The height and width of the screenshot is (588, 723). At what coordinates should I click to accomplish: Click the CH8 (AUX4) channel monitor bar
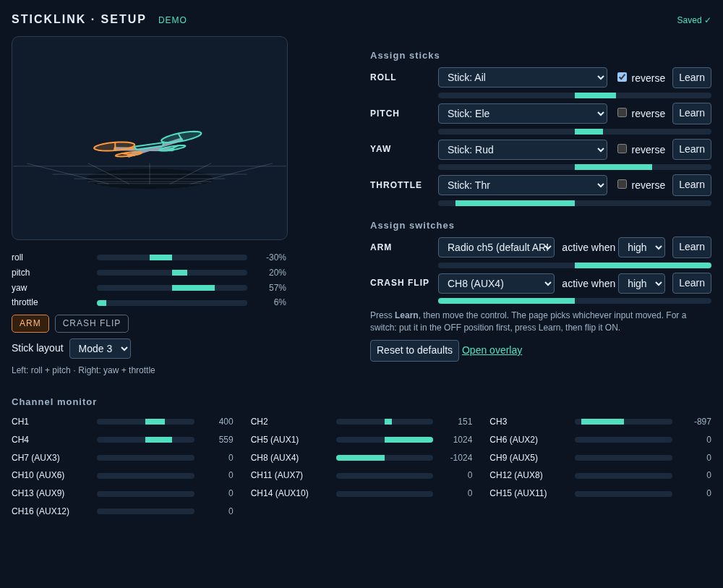pos(385,458)
